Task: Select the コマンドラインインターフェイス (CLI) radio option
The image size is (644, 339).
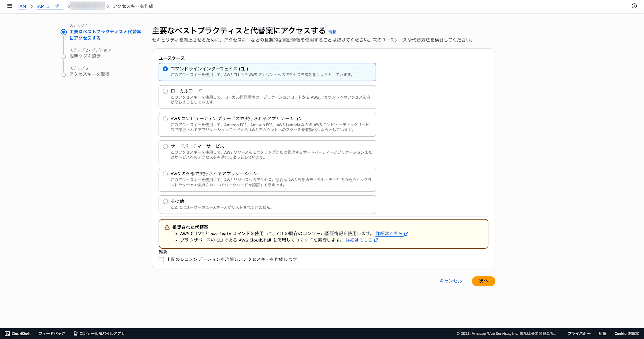Action: (x=165, y=69)
